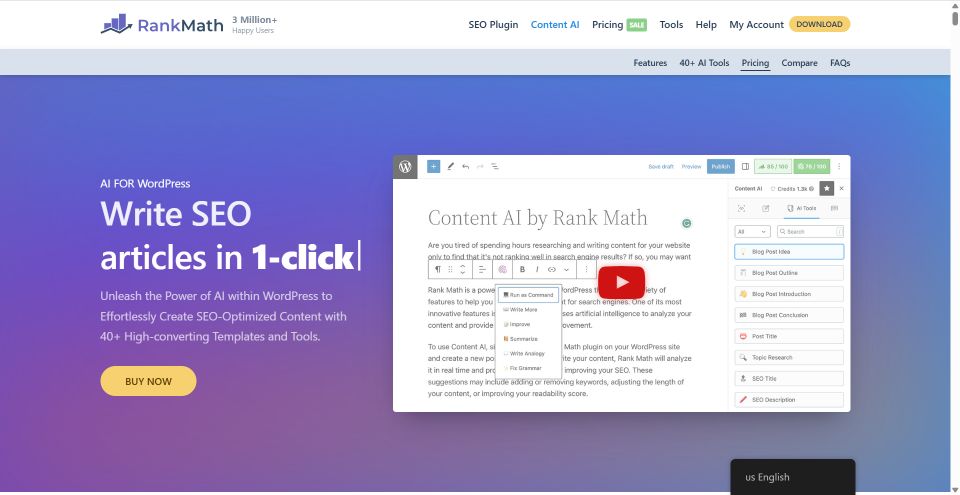
Task: Click the Search field in AI Tools
Action: [x=811, y=231]
